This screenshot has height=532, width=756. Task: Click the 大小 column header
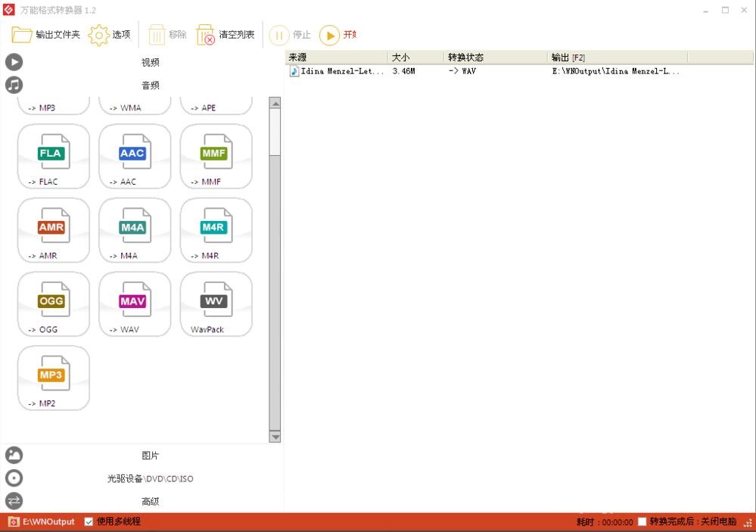point(415,58)
